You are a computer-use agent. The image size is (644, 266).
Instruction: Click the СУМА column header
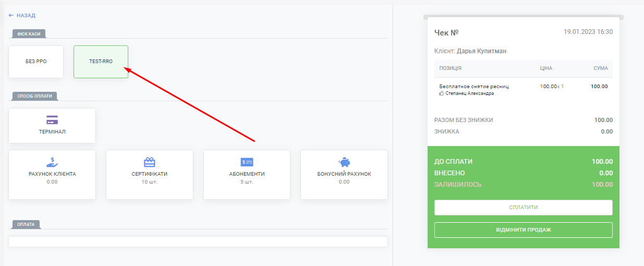[601, 68]
